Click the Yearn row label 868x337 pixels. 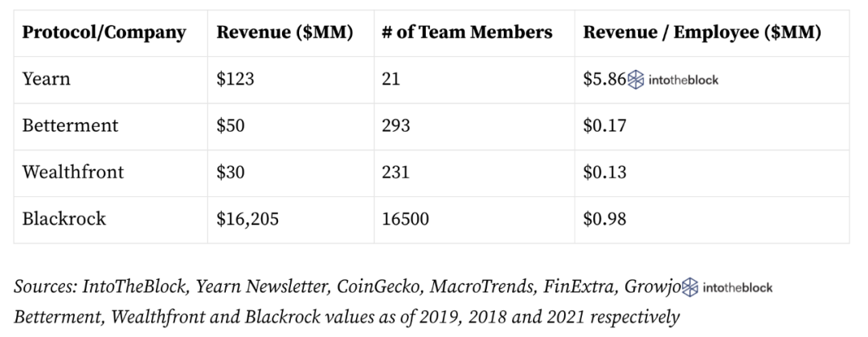coord(47,79)
